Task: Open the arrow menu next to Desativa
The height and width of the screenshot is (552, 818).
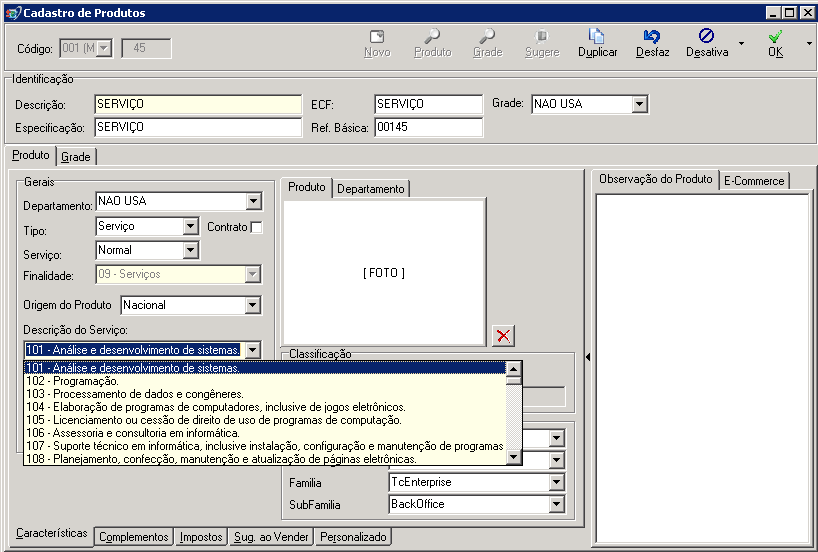Action: coord(741,44)
